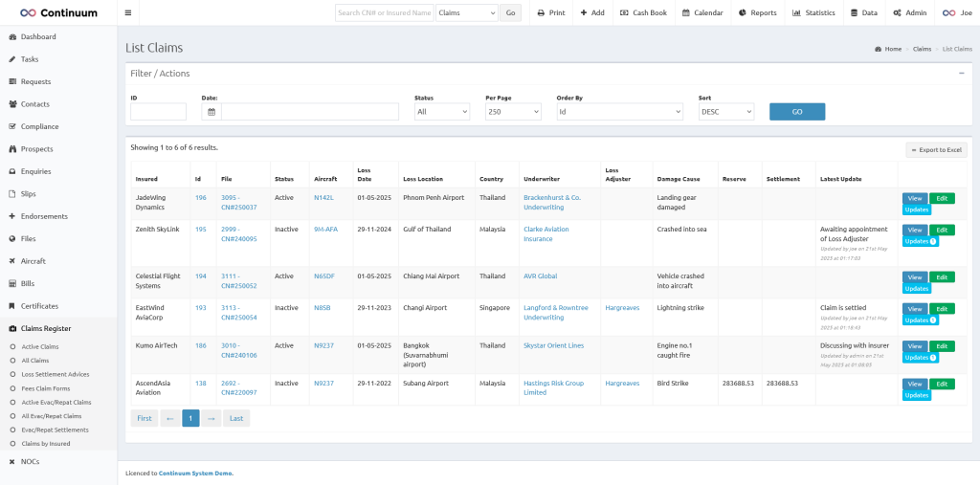Select Loss Settlement Advices submenu item

click(55, 374)
